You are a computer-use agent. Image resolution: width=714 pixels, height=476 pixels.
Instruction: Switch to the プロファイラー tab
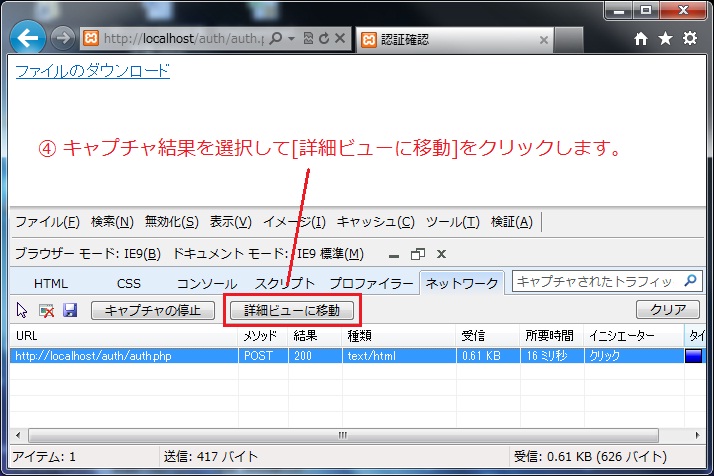(371, 283)
